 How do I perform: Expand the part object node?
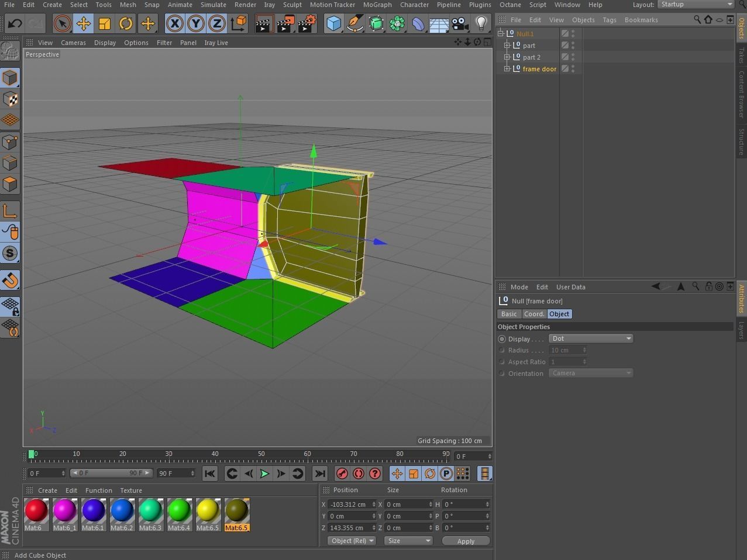[507, 46]
